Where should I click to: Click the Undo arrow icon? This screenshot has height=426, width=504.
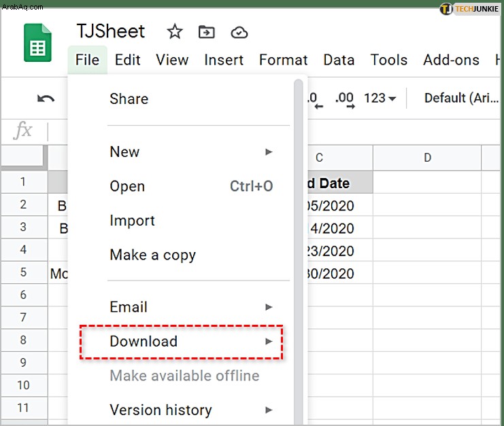tap(46, 99)
